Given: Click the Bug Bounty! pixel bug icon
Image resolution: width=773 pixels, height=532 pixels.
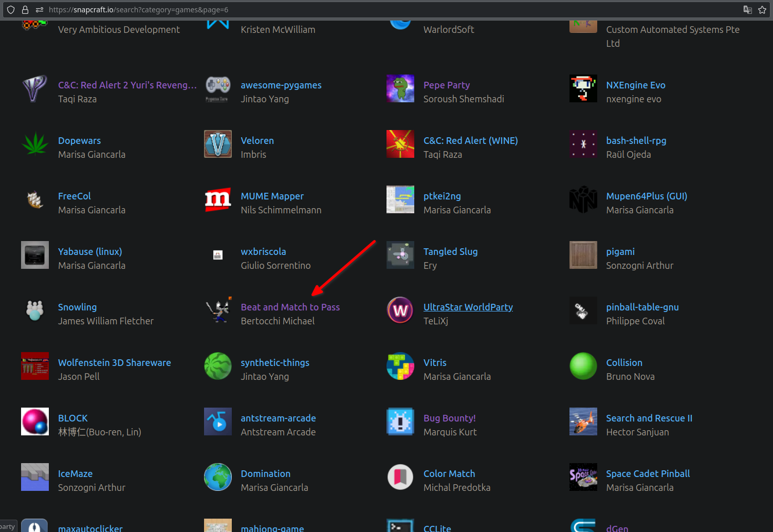Looking at the screenshot, I should pyautogui.click(x=400, y=421).
